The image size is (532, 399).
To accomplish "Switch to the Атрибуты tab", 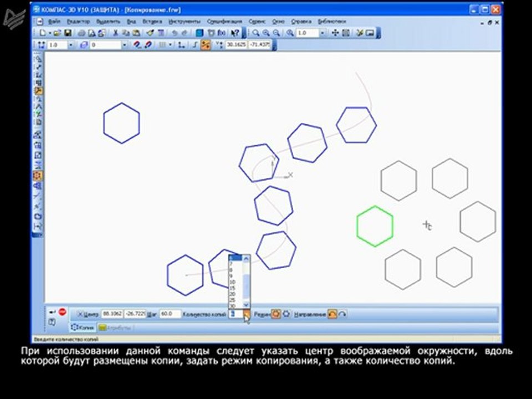I will click(115, 328).
